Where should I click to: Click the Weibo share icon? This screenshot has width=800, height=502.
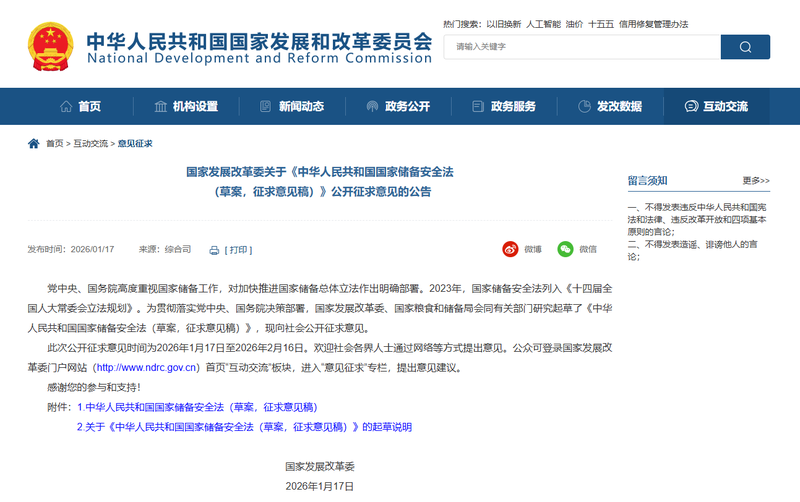pyautogui.click(x=510, y=249)
